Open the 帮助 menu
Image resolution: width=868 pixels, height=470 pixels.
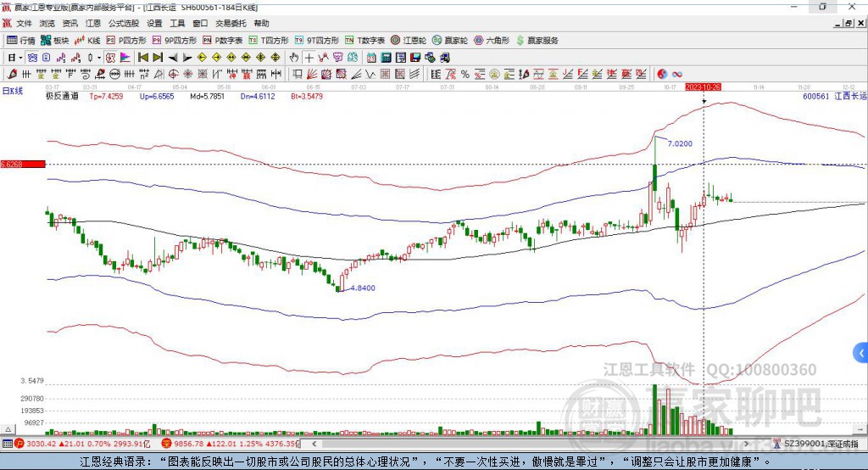tap(261, 23)
